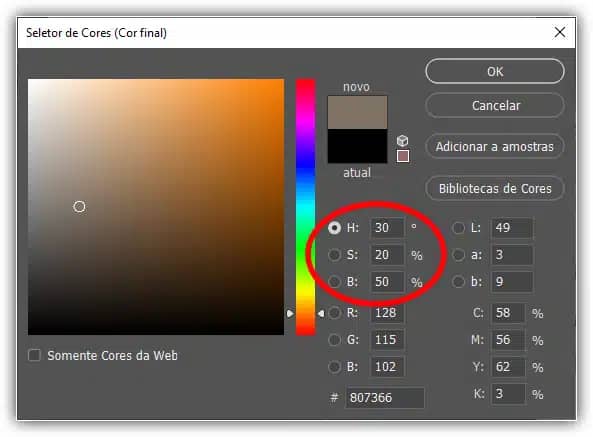This screenshot has height=437, width=593.
Task: Click the web-safe color swatch below cube
Action: click(x=403, y=156)
